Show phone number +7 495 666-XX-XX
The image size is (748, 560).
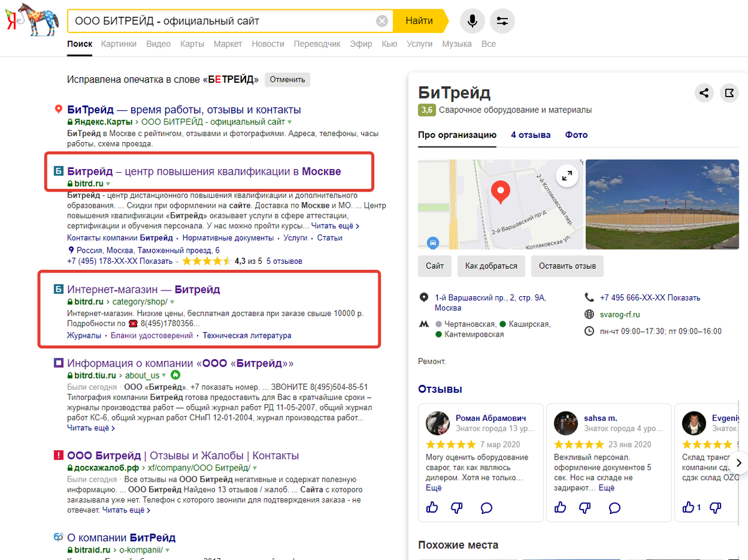[650, 297]
